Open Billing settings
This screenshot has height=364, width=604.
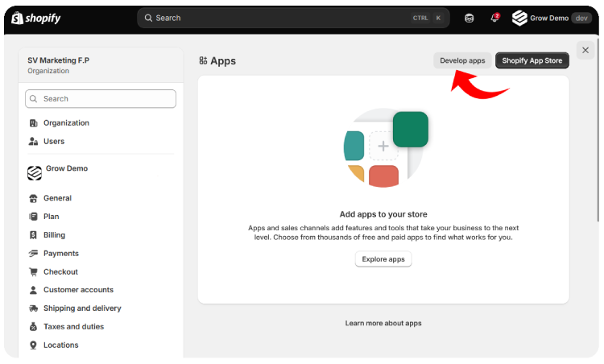pos(54,235)
